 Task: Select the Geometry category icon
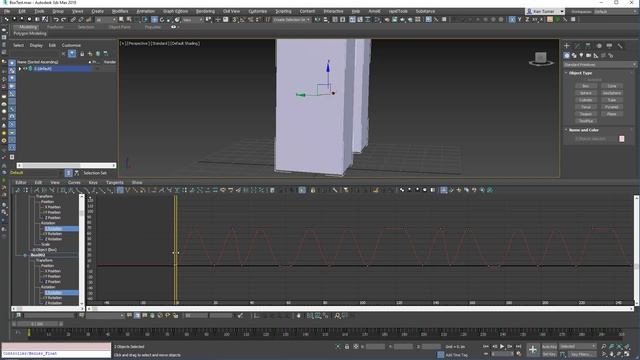(x=567, y=56)
